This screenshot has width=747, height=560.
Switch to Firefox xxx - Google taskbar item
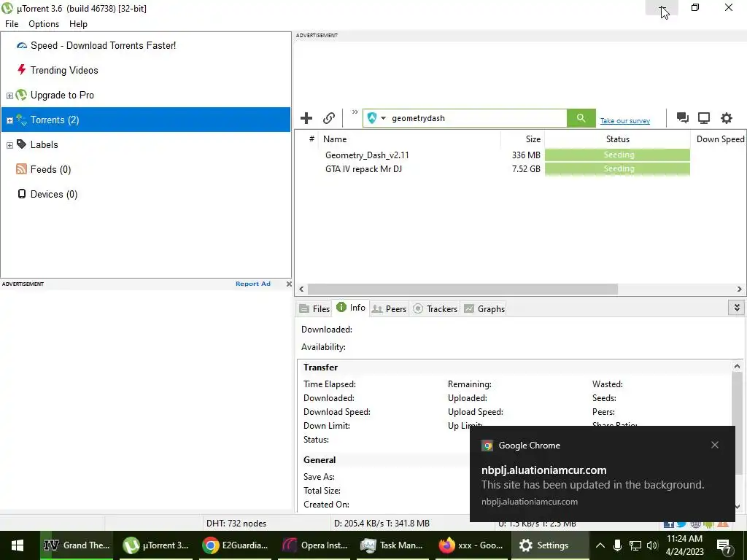click(x=471, y=545)
